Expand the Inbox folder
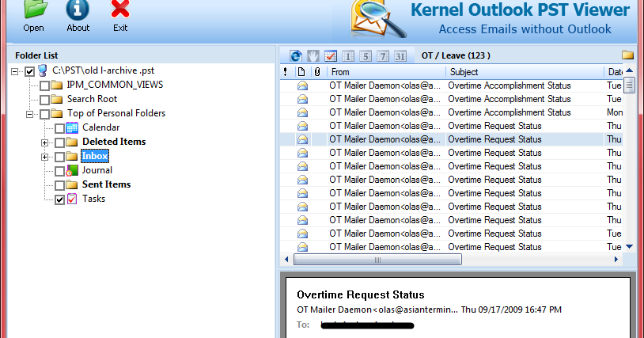 click(x=45, y=157)
